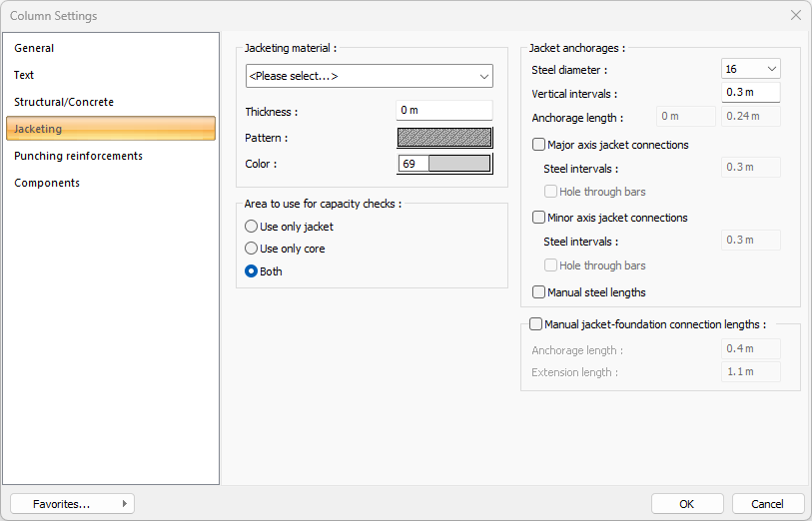This screenshot has width=812, height=521.
Task: Enable Minor axis jacket connections
Action: pos(539,218)
